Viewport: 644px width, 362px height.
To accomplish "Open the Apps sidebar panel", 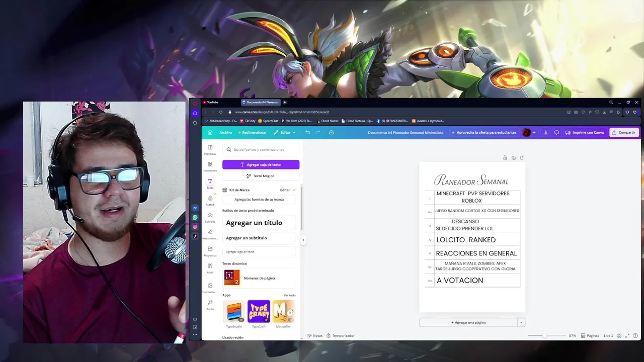I will coord(210,268).
